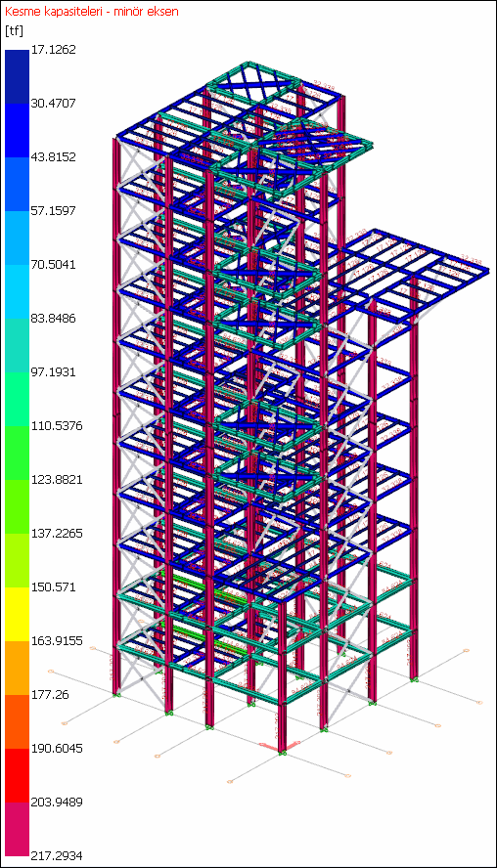This screenshot has width=497, height=868.
Task: Click the 217.2934 maximum legend value
Action: pyautogui.click(x=57, y=856)
